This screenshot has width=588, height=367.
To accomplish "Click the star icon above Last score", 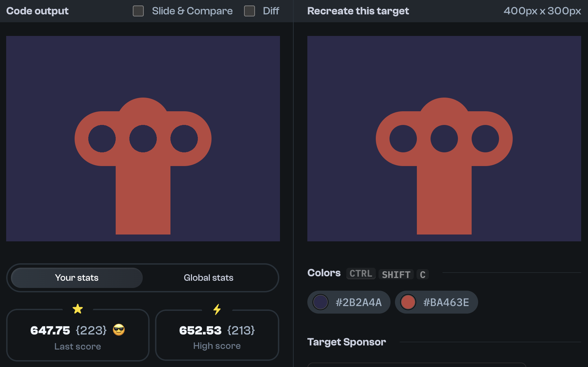I will [x=78, y=308].
